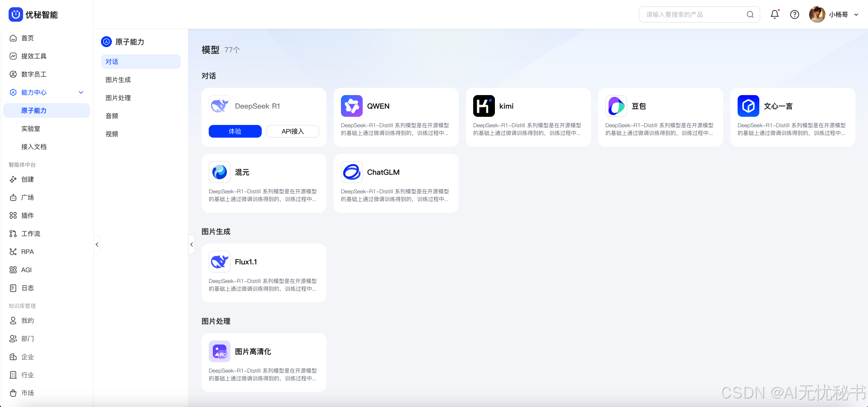
Task: Open the 豆包 model icon
Action: [616, 106]
